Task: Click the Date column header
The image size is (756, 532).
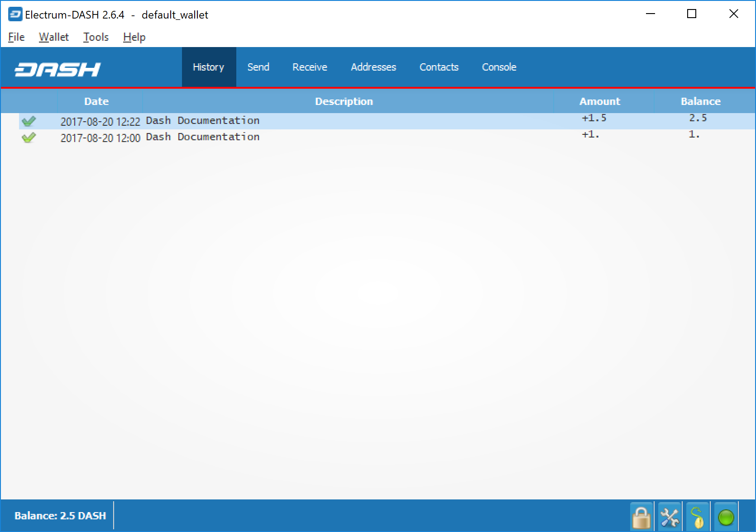Action: pyautogui.click(x=96, y=101)
